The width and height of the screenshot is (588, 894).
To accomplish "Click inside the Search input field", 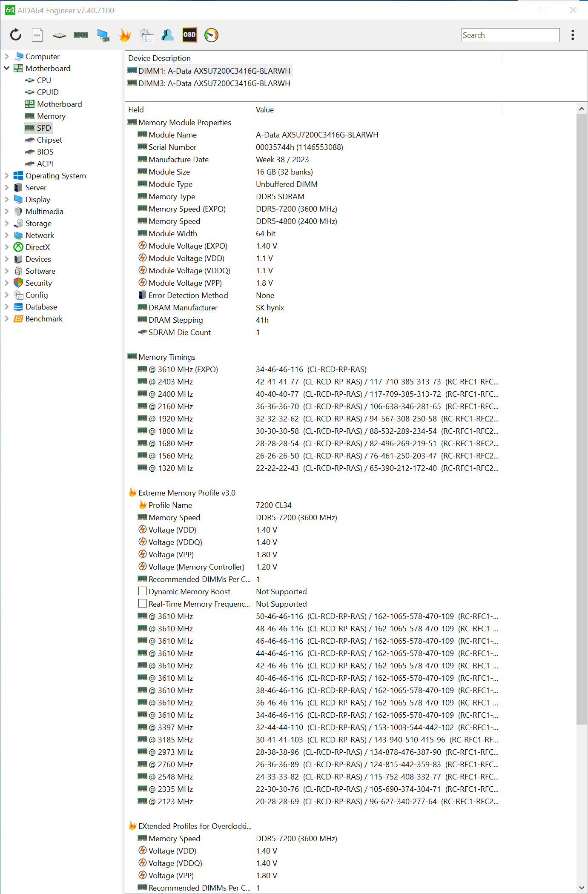I will tap(511, 35).
